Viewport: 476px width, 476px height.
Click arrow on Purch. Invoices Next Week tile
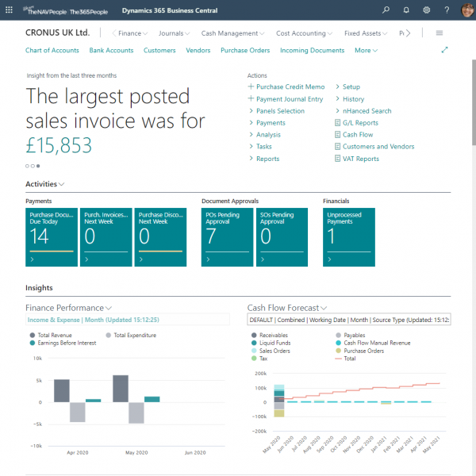pyautogui.click(x=86, y=259)
